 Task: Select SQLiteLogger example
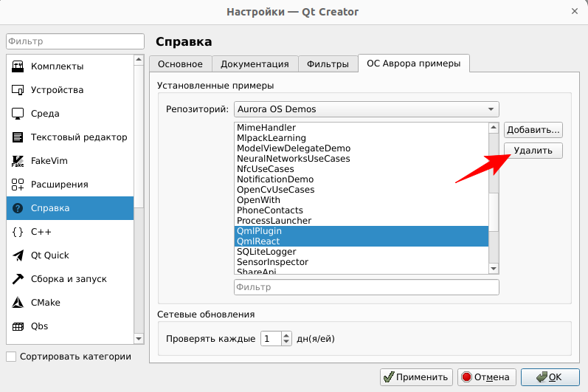[362, 252]
